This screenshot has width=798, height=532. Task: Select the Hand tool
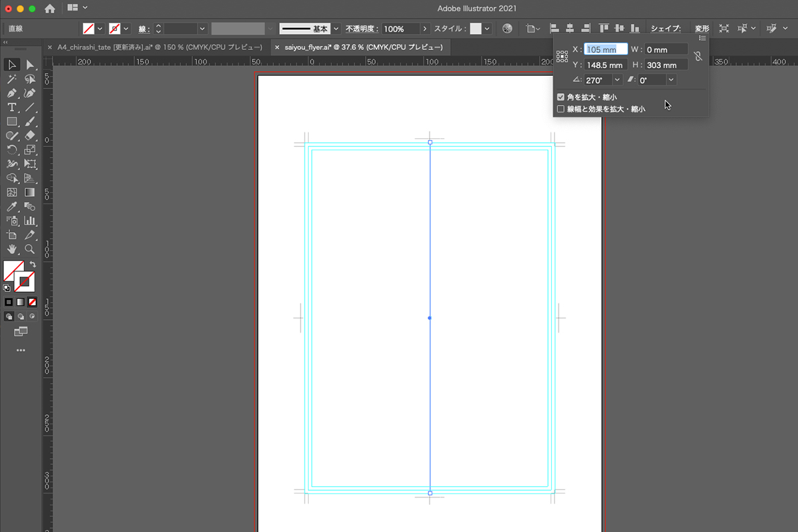click(x=12, y=249)
